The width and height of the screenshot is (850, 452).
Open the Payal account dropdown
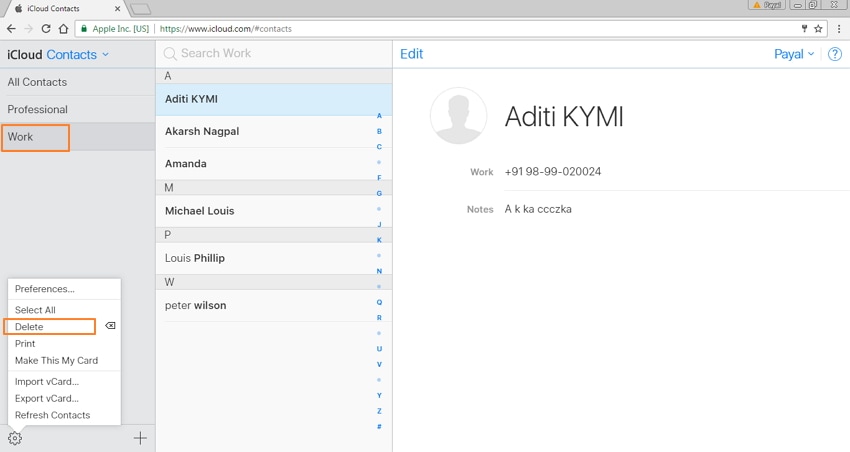(794, 54)
